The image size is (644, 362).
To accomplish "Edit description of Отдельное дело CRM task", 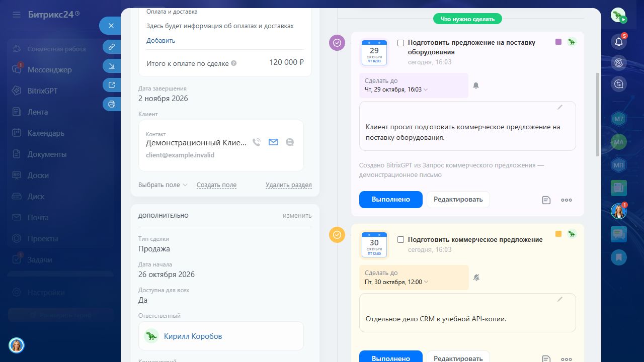I will click(x=560, y=300).
